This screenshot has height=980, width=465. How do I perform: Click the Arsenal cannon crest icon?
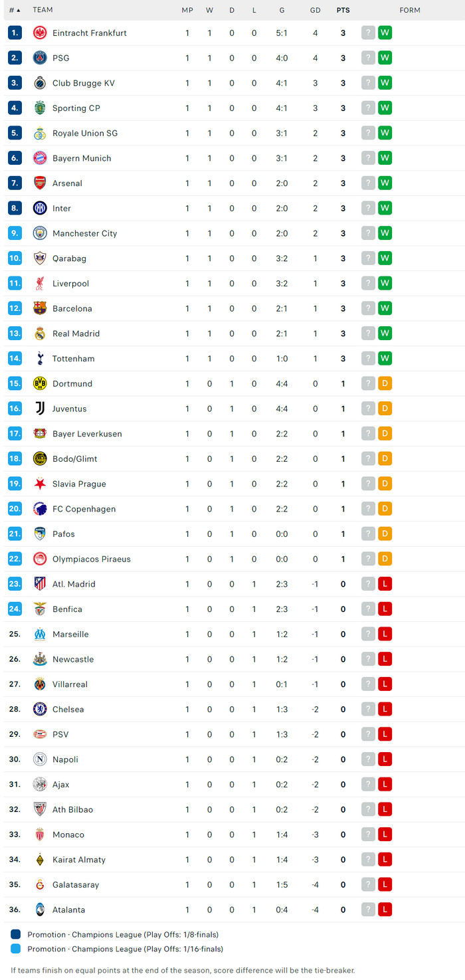click(40, 183)
